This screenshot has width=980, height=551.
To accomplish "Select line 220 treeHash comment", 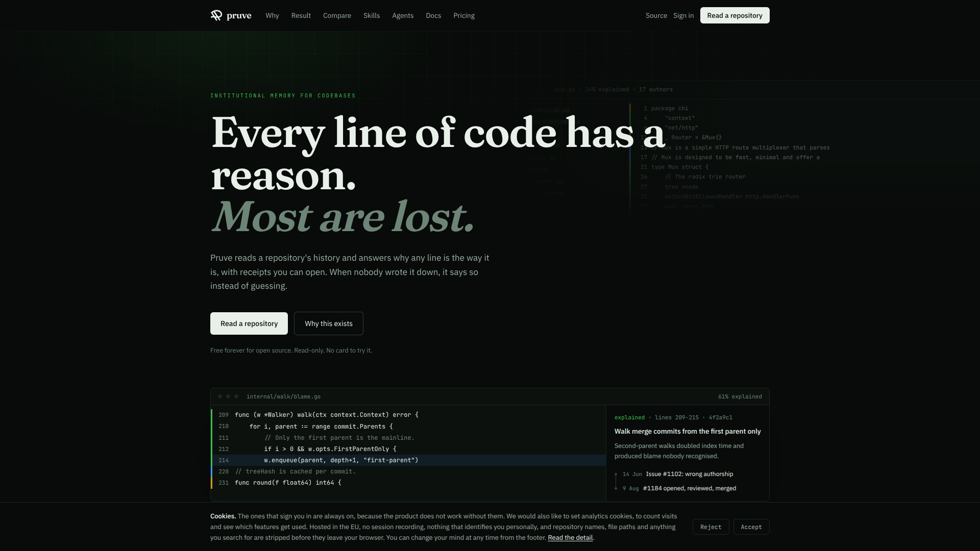I will [x=408, y=471].
